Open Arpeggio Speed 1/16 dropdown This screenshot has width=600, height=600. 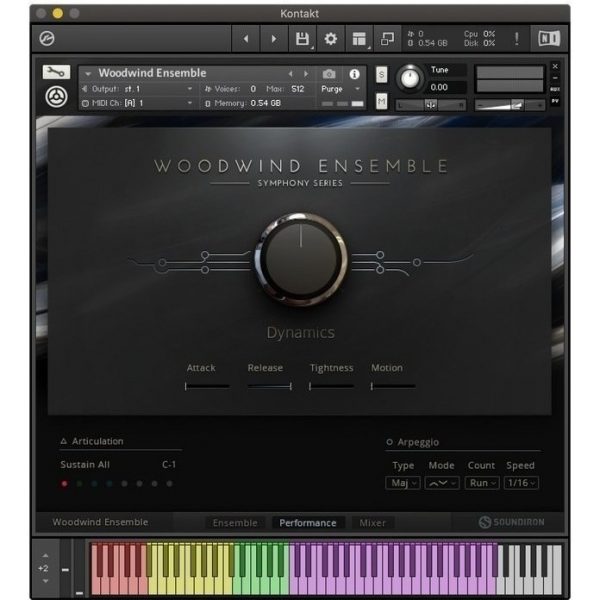(x=521, y=483)
